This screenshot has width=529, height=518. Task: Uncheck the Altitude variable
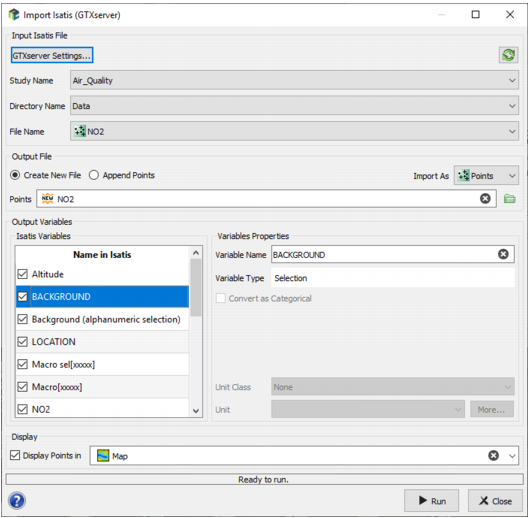[x=23, y=274]
